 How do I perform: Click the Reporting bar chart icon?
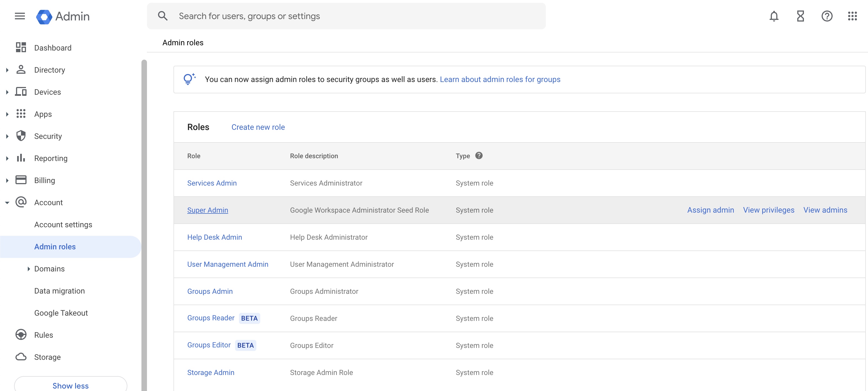tap(21, 158)
